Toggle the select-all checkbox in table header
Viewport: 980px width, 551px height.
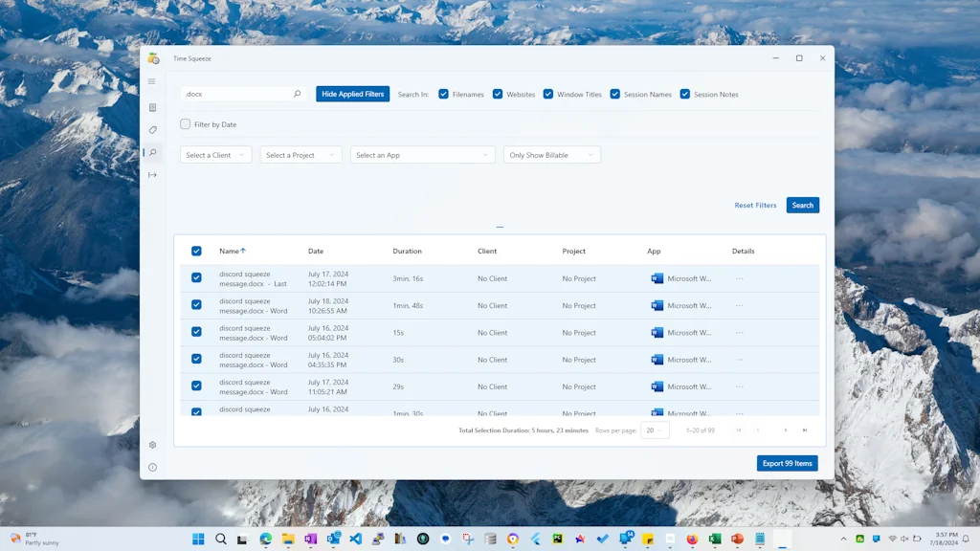196,252
